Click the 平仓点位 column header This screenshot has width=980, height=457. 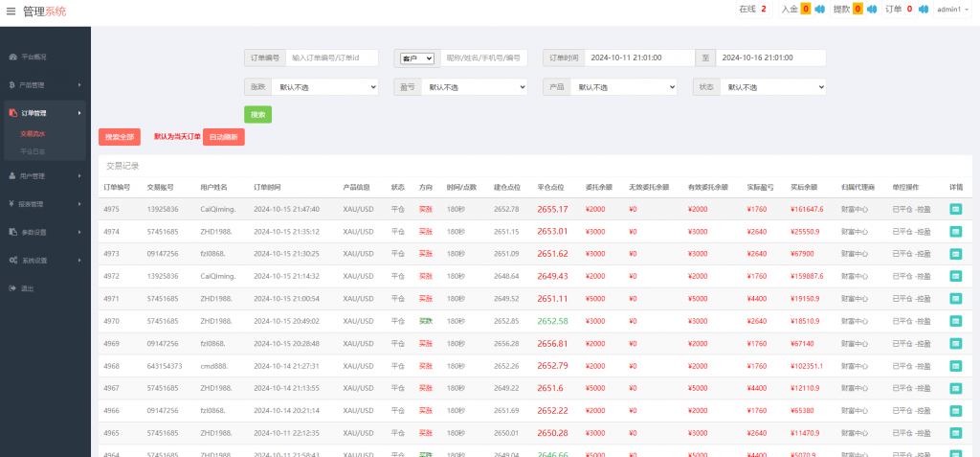pos(550,187)
